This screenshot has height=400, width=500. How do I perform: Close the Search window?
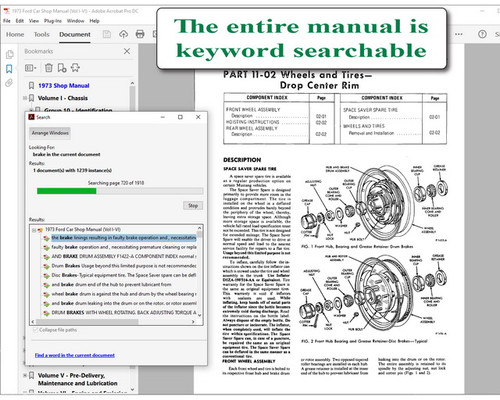point(198,117)
